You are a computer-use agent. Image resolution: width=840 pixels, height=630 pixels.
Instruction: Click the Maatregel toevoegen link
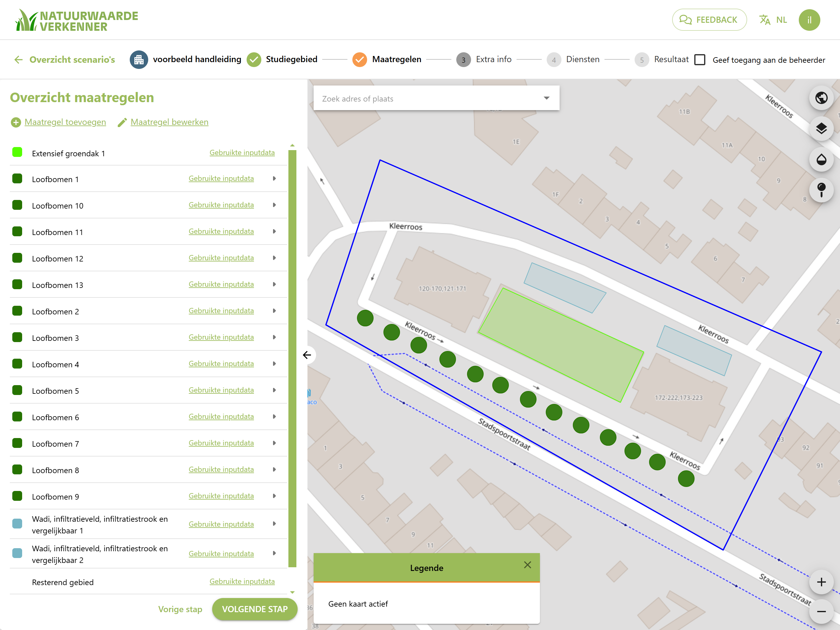click(x=65, y=122)
